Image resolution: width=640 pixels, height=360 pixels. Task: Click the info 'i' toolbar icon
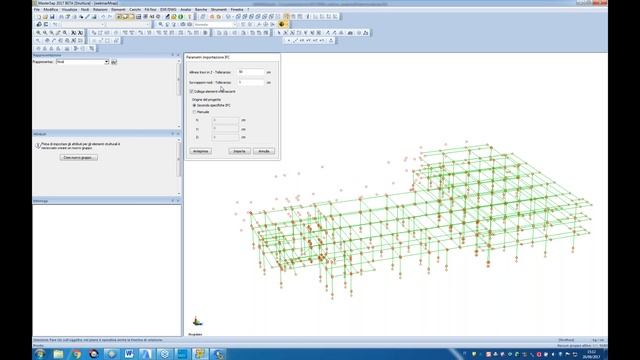(308, 17)
